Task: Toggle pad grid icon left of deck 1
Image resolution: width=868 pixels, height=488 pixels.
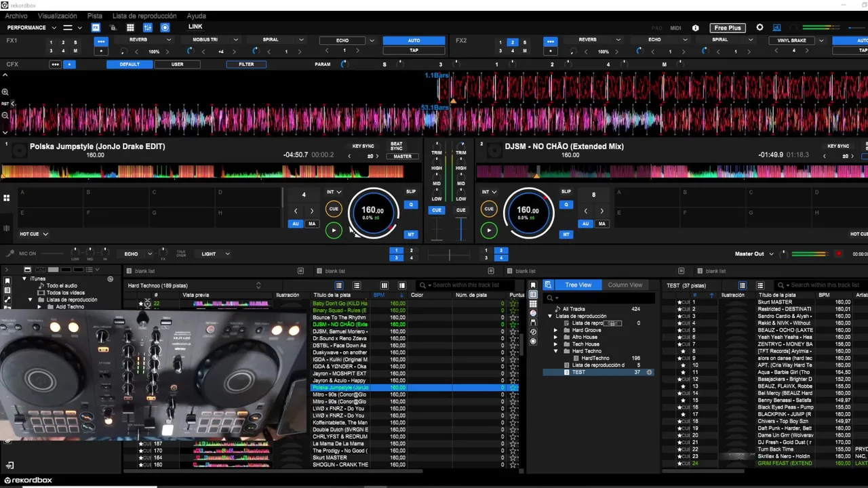Action: point(6,198)
